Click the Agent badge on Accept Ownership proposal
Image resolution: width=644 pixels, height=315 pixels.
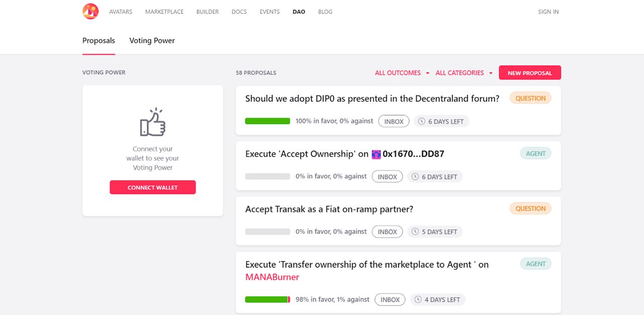[x=536, y=154]
